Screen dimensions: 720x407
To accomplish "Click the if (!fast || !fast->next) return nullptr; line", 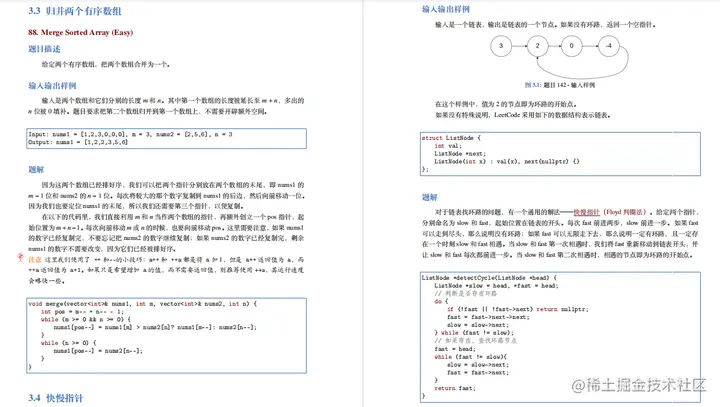I will (x=518, y=309).
